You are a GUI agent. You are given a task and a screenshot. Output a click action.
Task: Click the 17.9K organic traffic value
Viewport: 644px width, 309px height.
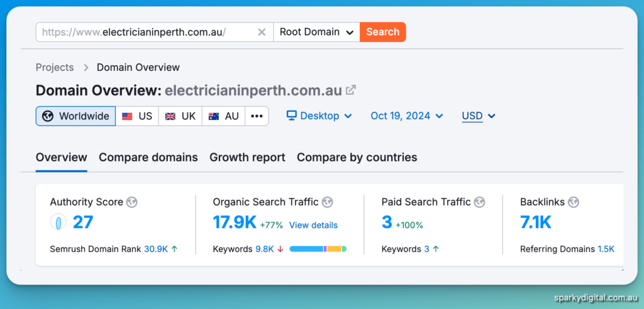(x=235, y=222)
